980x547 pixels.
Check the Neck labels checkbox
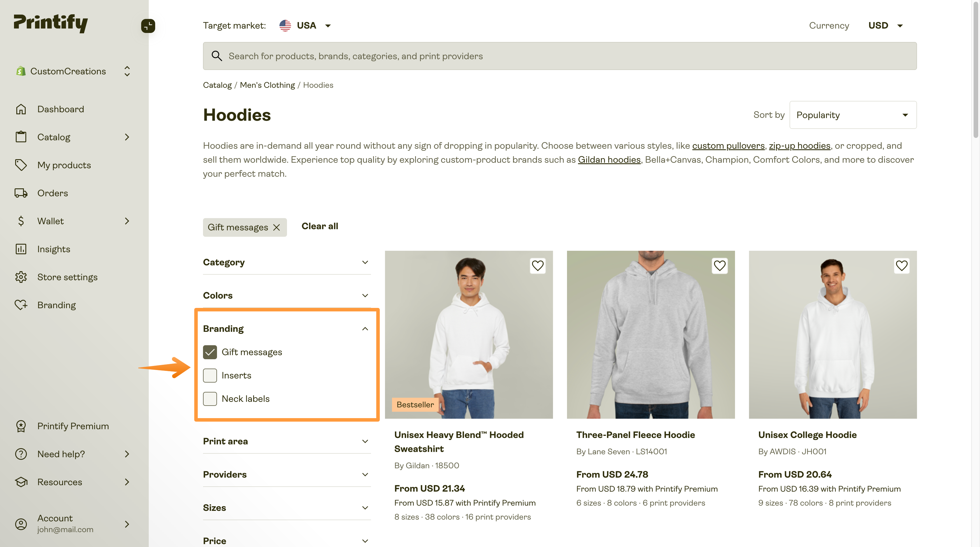click(x=210, y=399)
